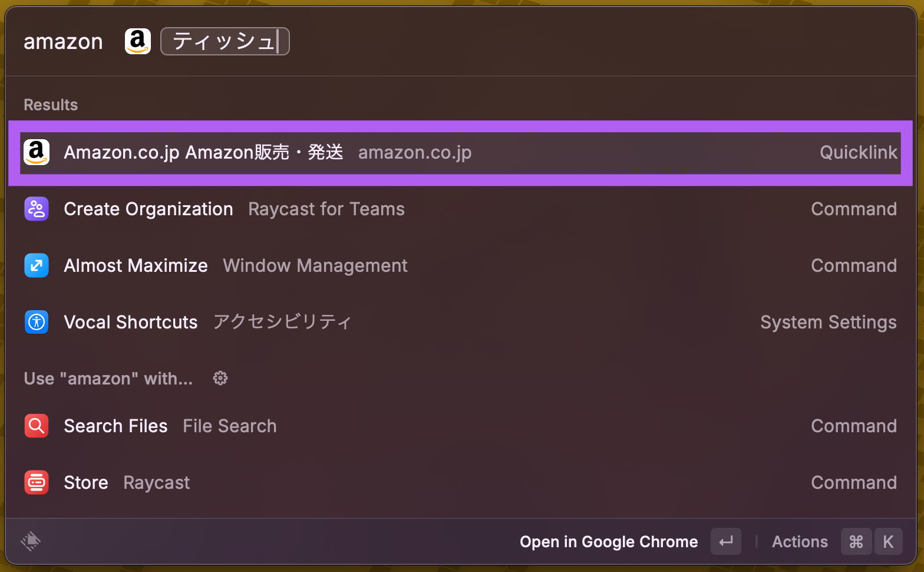Click the K key badge in the footer
924x572 pixels.
pyautogui.click(x=888, y=541)
